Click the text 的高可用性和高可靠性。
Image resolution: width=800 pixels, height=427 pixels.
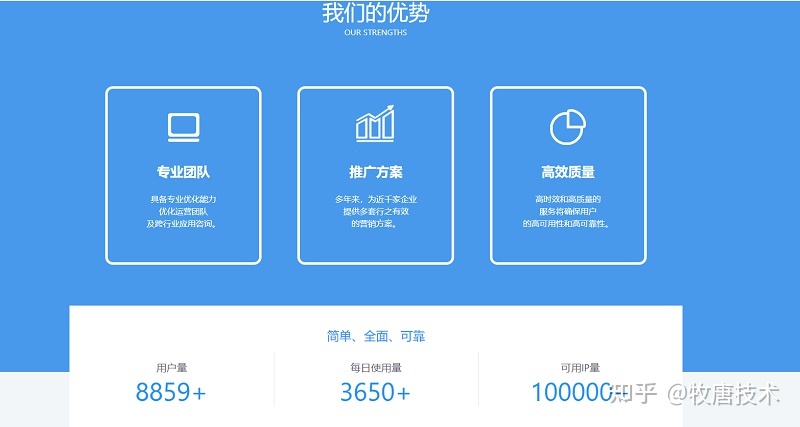(x=567, y=223)
